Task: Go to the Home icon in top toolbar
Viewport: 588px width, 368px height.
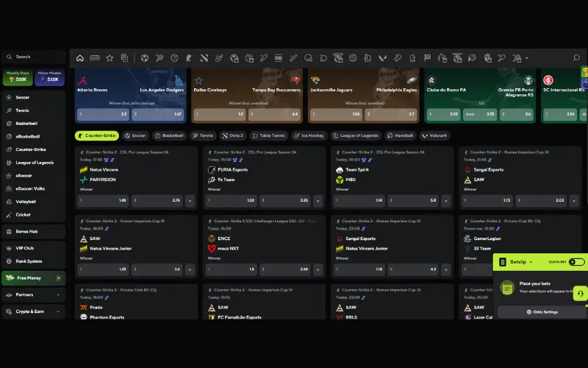Action: (x=80, y=58)
